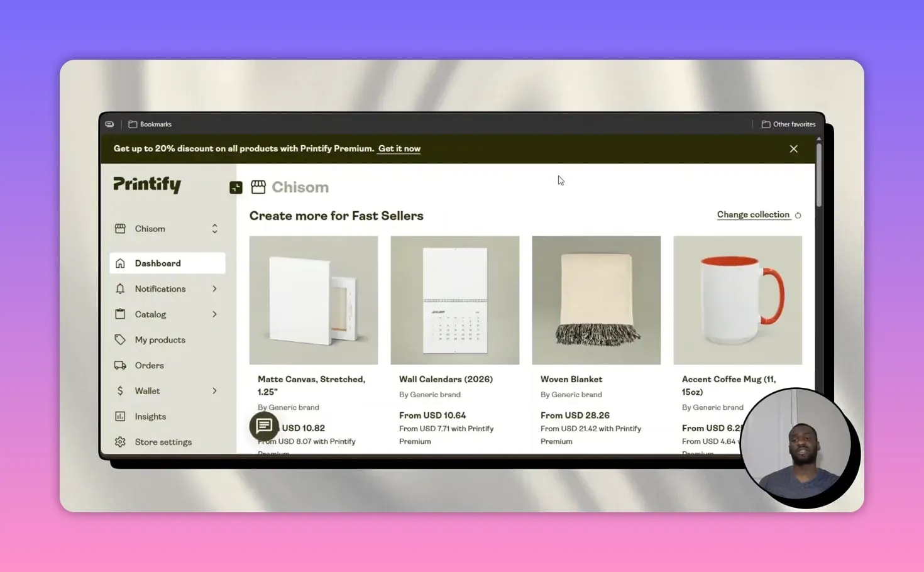Viewport: 924px width, 572px height.
Task: Click the presenter webcam video bubble
Action: click(796, 443)
